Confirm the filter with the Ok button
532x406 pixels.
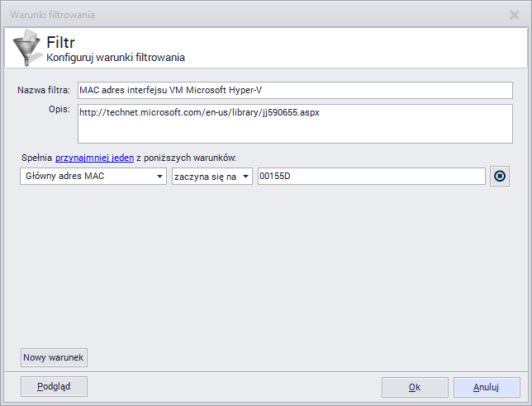click(415, 386)
